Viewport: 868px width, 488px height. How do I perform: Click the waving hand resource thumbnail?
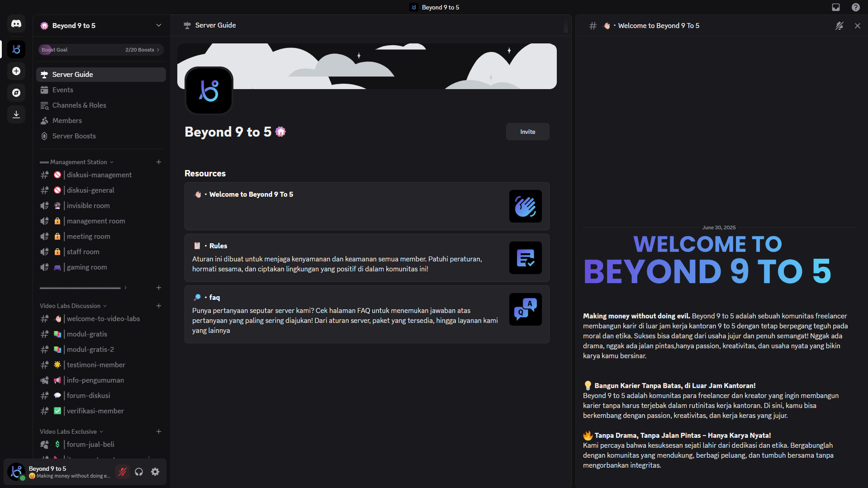point(525,206)
